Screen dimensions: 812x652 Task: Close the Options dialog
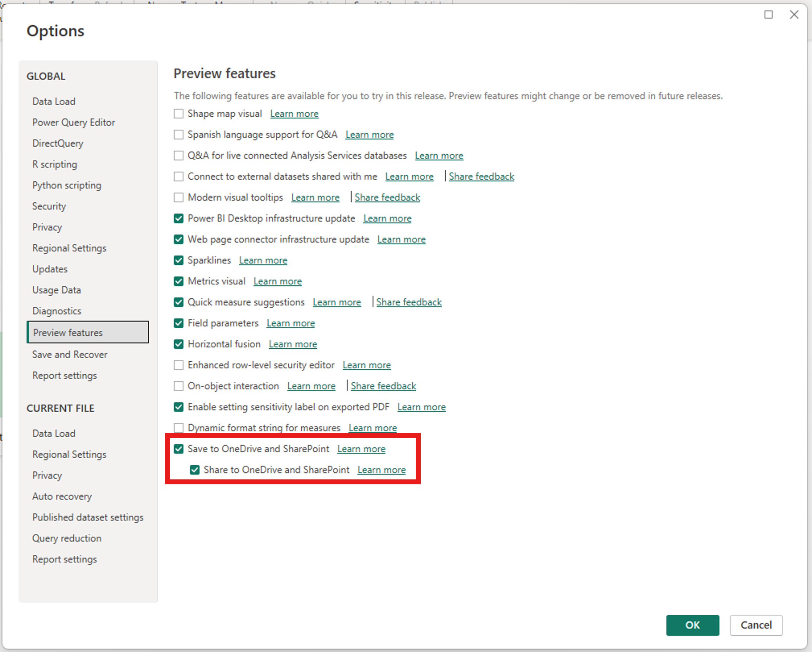point(794,15)
